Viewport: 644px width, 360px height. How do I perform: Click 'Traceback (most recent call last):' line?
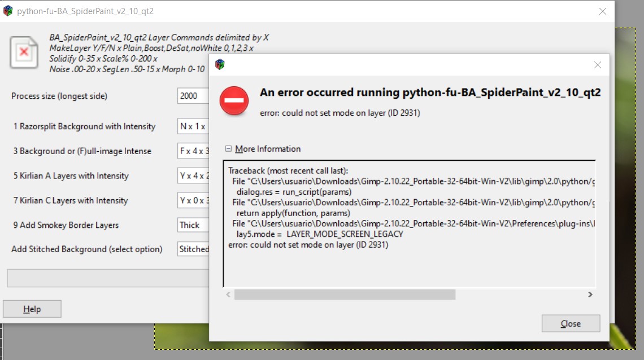click(x=288, y=170)
